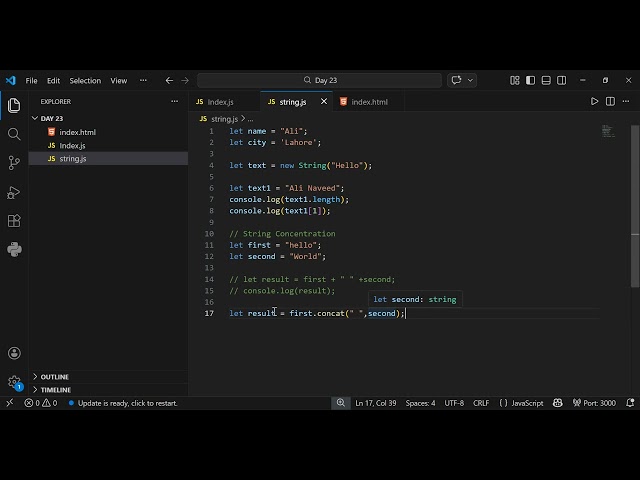The image size is (640, 480).
Task: Open the Selection menu
Action: pyautogui.click(x=85, y=80)
